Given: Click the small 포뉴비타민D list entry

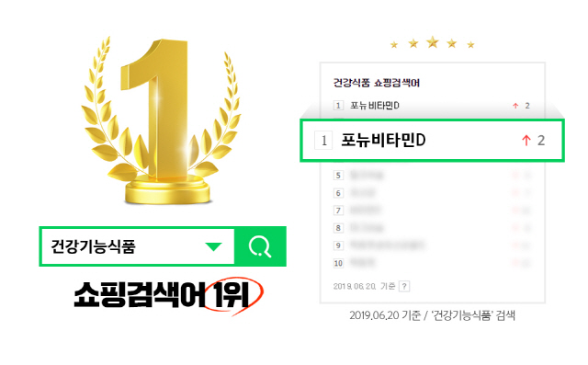Looking at the screenshot, I should tap(374, 106).
